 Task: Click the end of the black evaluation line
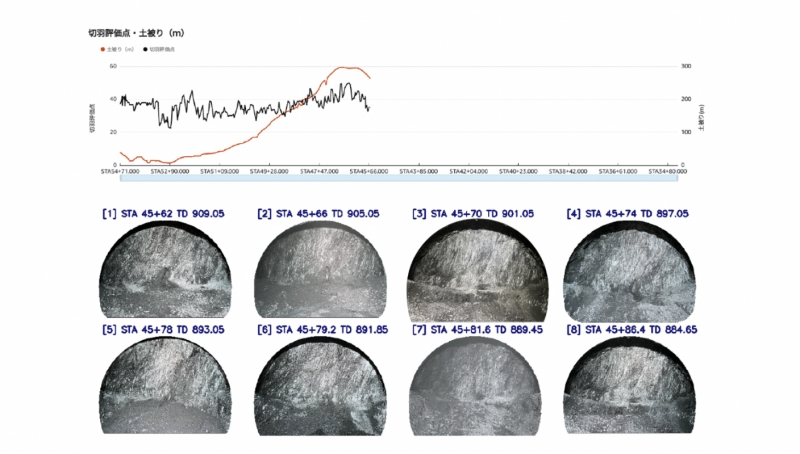(x=368, y=109)
